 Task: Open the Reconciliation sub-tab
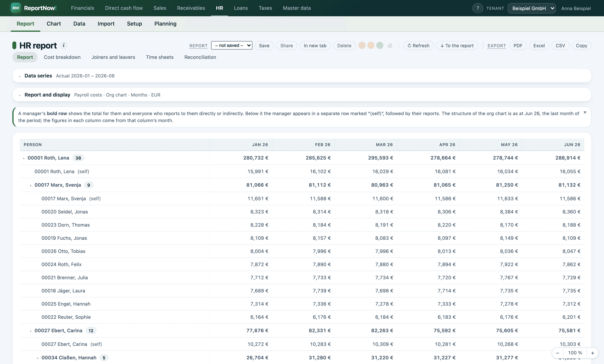click(x=200, y=57)
